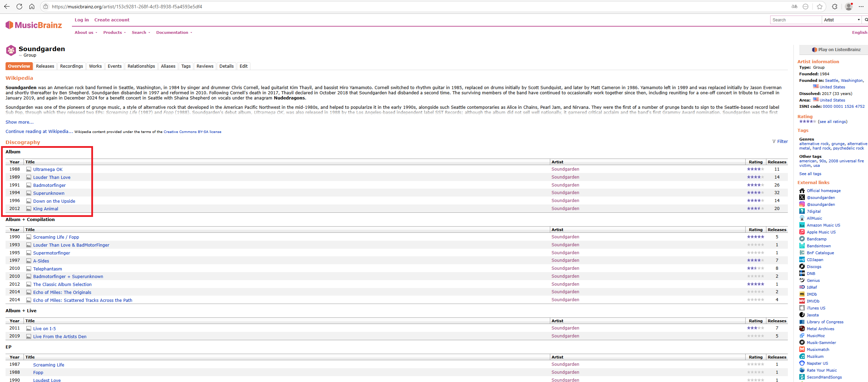The height and width of the screenshot is (382, 868).
Task: Click the star rating for Badmotorfinger
Action: 755,185
